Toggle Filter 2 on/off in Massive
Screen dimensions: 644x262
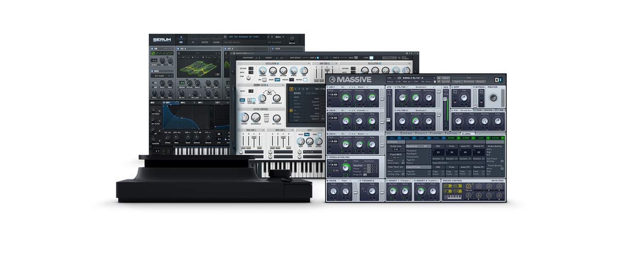[x=395, y=111]
